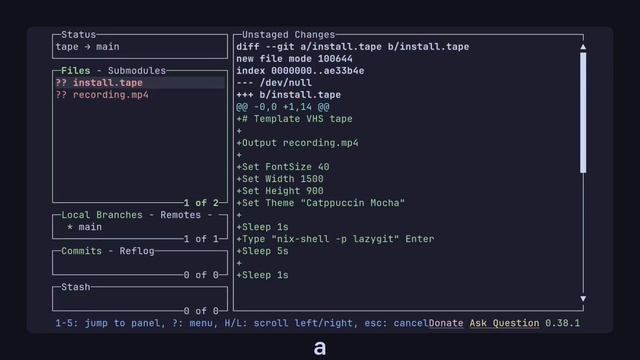Click the 'index 0000000..ae33b4e' line

coord(300,71)
